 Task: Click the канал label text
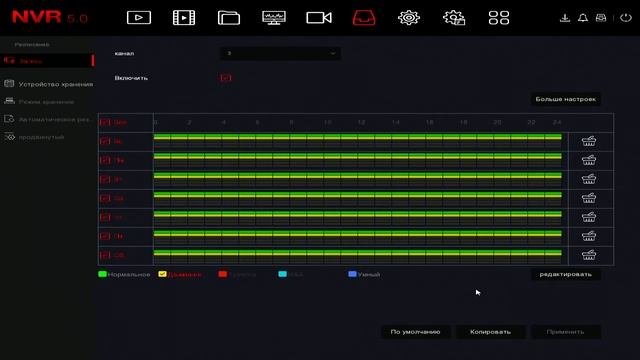tap(124, 53)
